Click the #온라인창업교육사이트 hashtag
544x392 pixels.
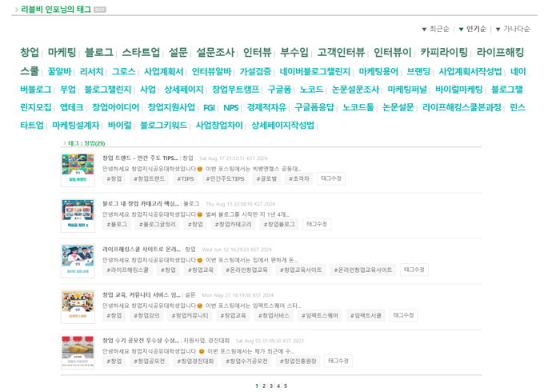[x=363, y=270]
